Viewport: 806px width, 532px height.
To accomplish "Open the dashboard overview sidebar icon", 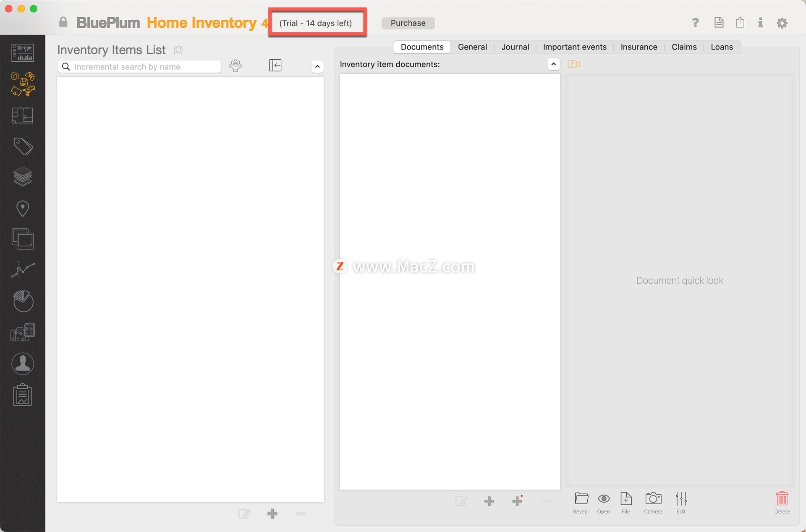I will coord(23,53).
